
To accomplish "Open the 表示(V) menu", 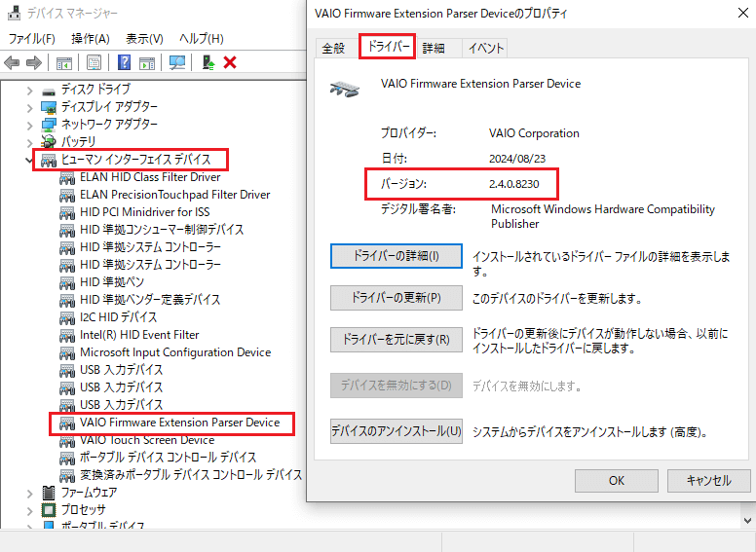I will pos(144,39).
